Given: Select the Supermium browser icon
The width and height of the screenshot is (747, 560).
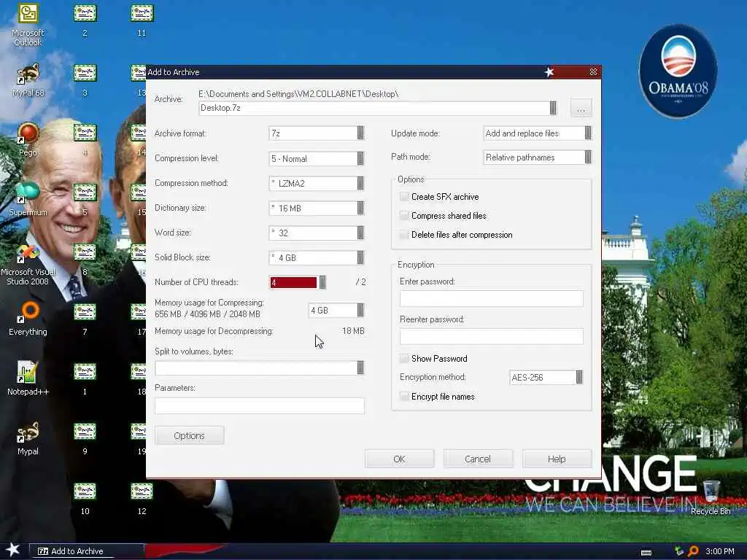Looking at the screenshot, I should coord(28,200).
